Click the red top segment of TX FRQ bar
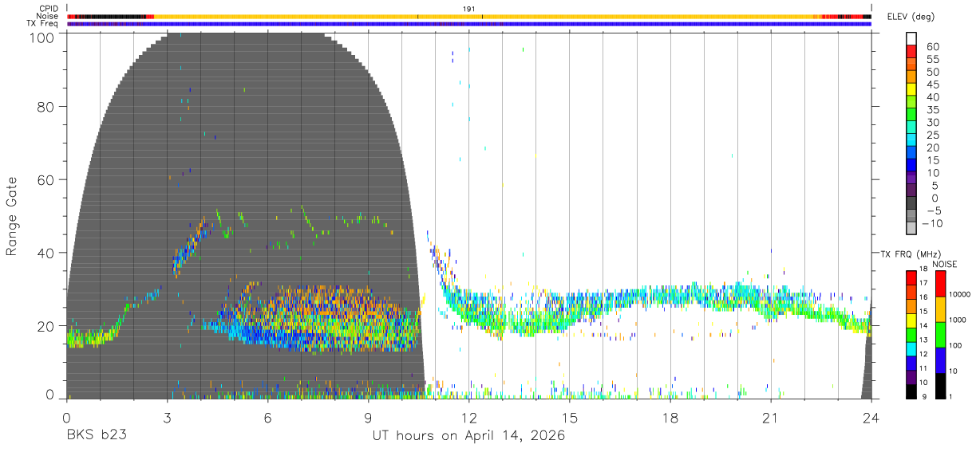Screen dimensions: 980x452 [911, 277]
